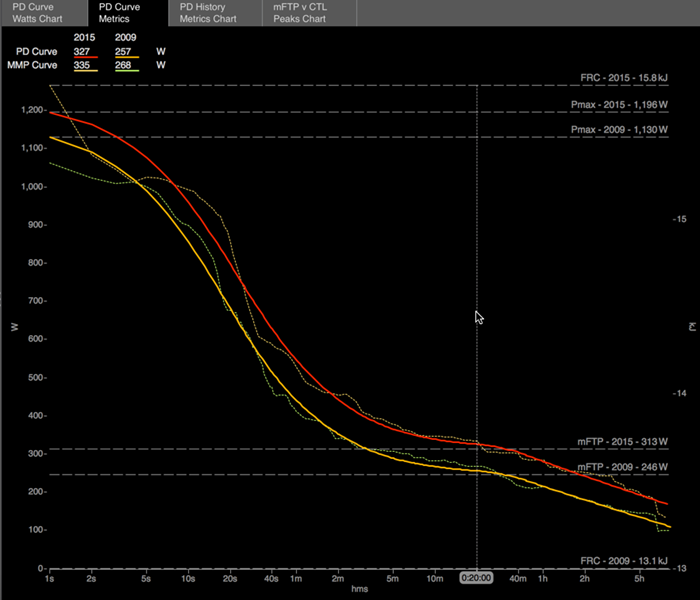Screen dimensions: 700x600
Task: Click the FRC - 2015 - 15.8 kJ label
Action: click(x=624, y=78)
